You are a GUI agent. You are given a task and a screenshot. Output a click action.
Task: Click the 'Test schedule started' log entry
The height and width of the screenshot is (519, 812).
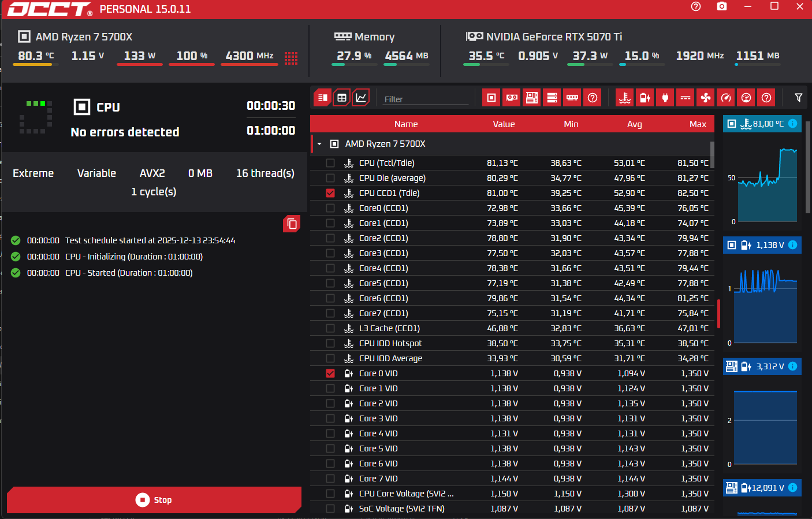click(x=150, y=240)
